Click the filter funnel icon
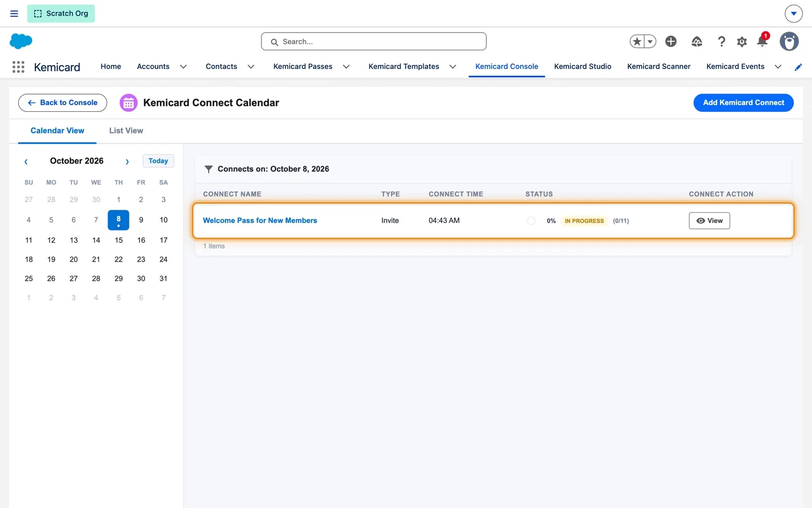This screenshot has height=508, width=812. pyautogui.click(x=208, y=169)
